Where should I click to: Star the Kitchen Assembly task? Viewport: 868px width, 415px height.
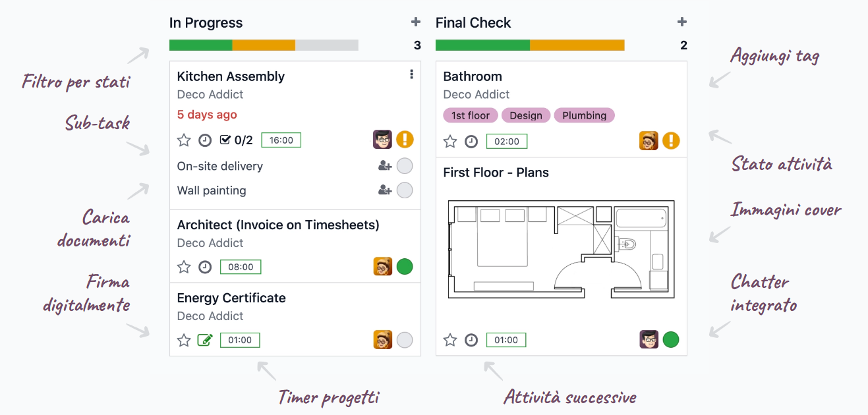coord(184,140)
